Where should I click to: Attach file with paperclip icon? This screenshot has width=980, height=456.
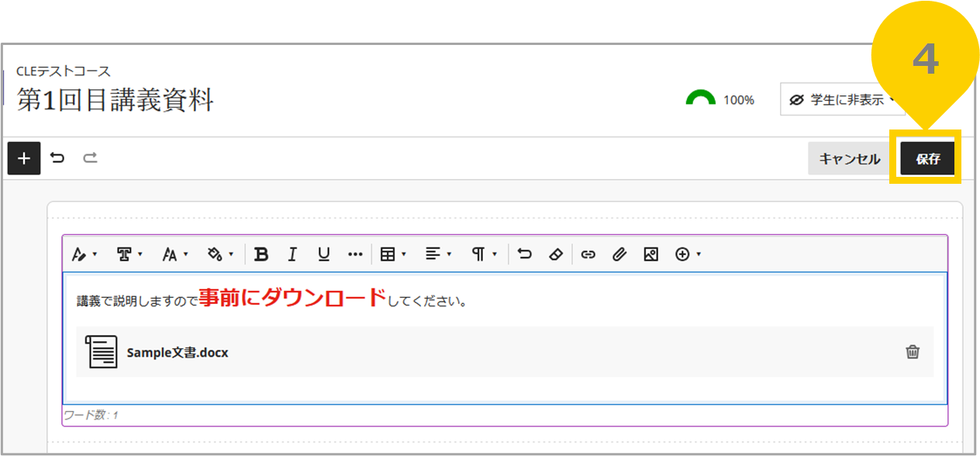click(619, 254)
